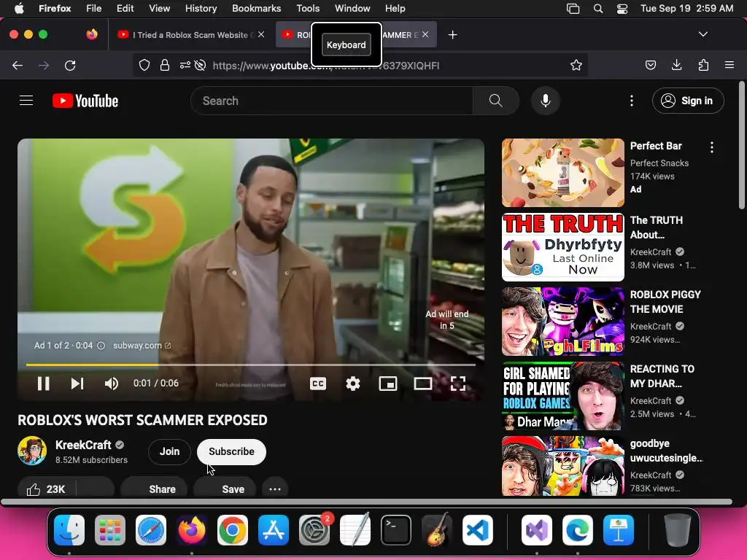Open REACTING TO MY DHAR video title

(662, 376)
